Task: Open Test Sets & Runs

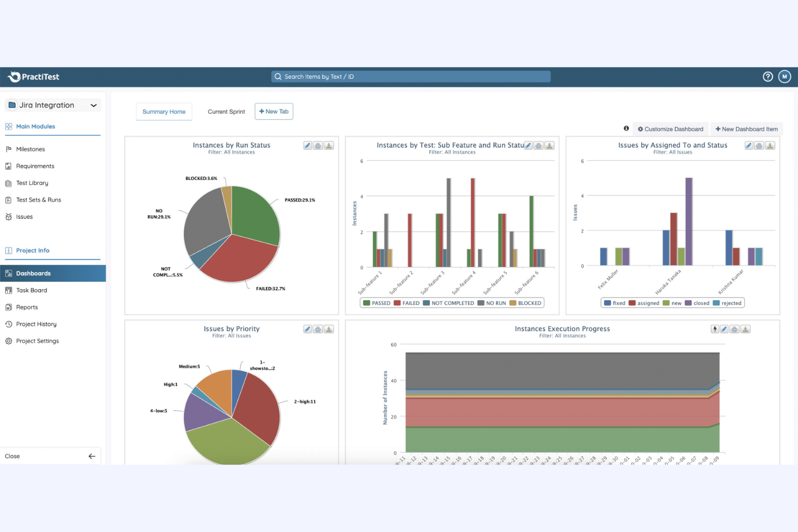Action: [x=39, y=199]
